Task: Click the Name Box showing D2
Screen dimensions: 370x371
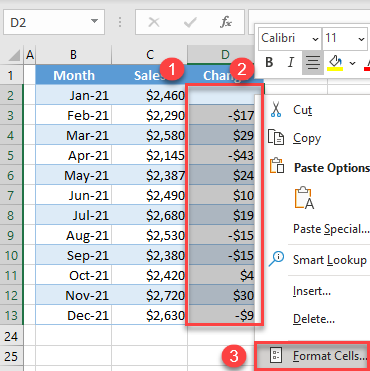Action: (x=54, y=22)
